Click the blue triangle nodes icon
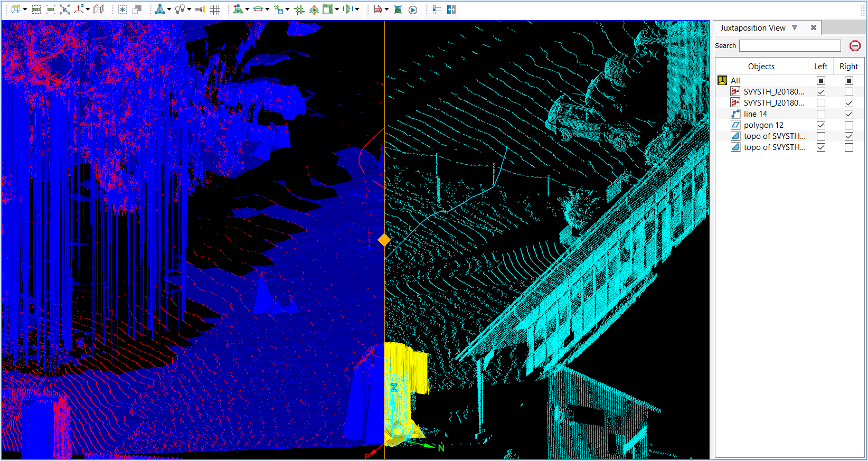 coord(160,10)
